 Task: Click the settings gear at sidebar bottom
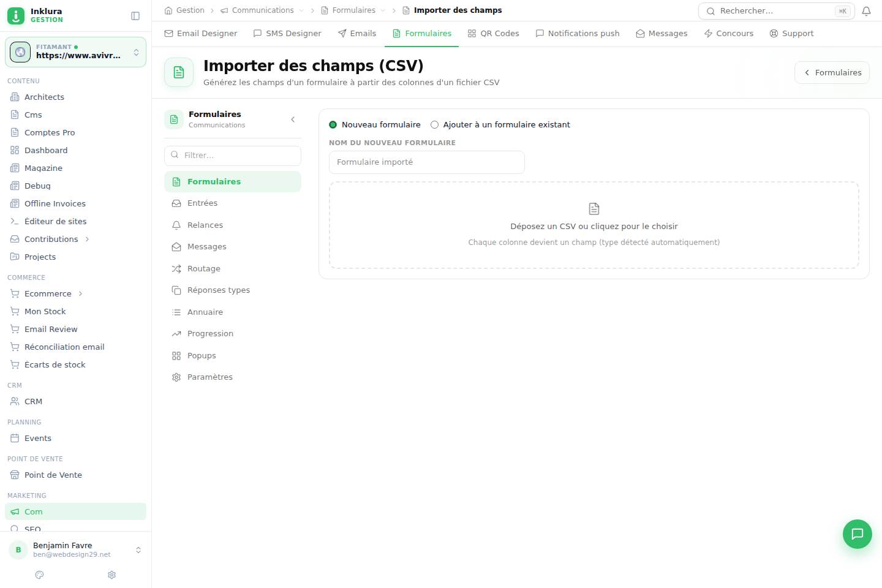(111, 575)
